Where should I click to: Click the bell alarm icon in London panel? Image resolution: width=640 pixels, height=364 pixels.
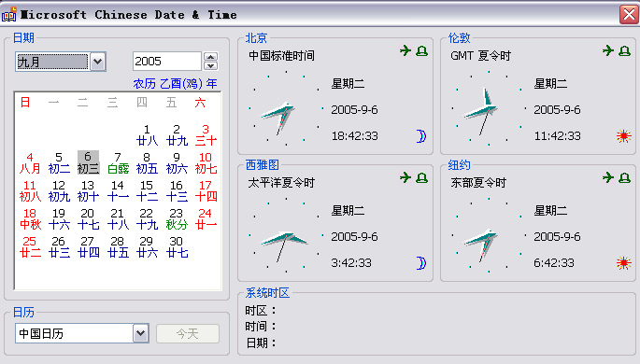coord(624,51)
